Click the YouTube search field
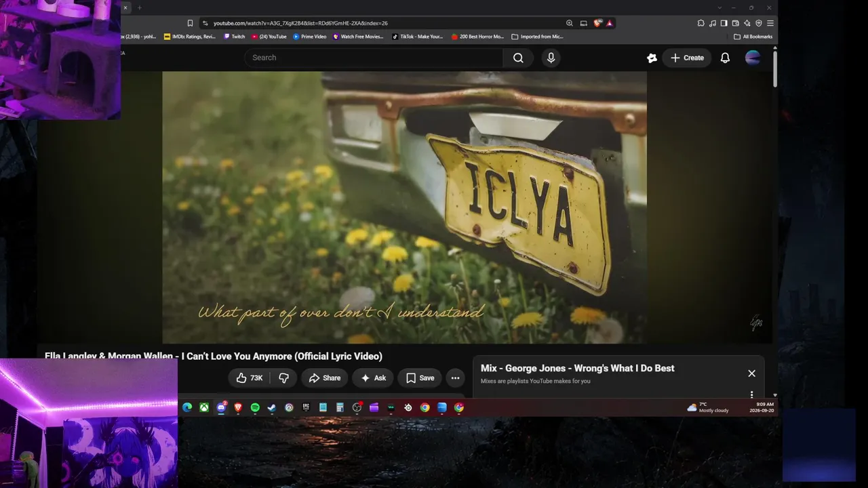Viewport: 868px width, 488px height. (x=374, y=58)
